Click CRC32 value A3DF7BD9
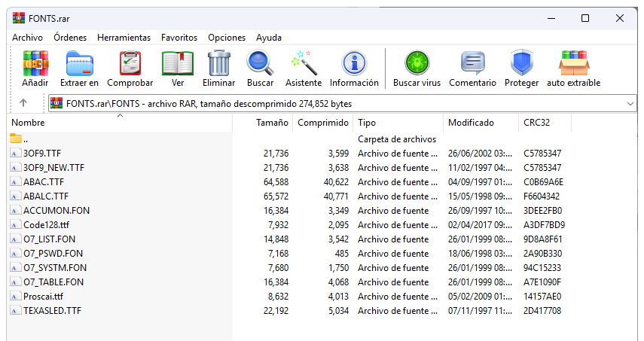 tap(544, 225)
